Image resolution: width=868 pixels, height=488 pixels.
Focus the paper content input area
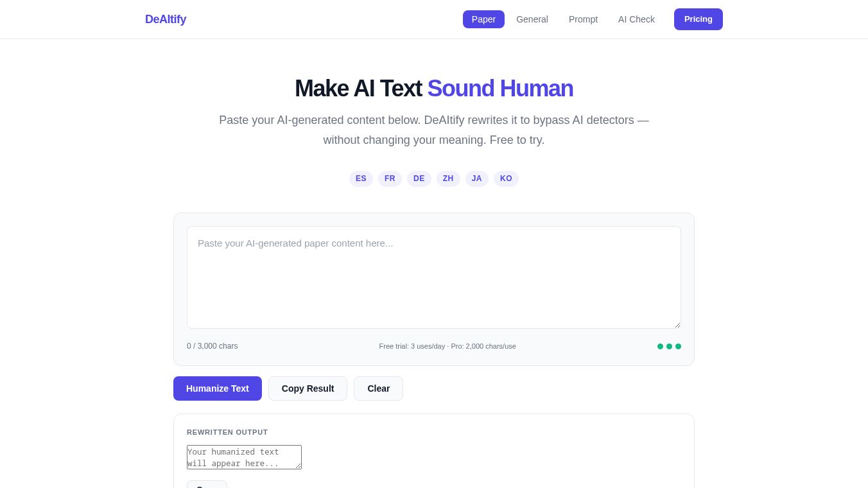434,277
